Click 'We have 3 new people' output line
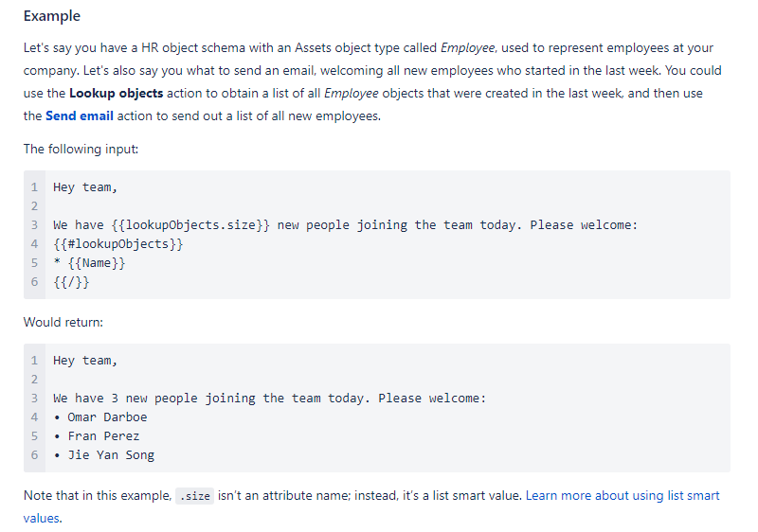The width and height of the screenshot is (758, 532). (269, 399)
